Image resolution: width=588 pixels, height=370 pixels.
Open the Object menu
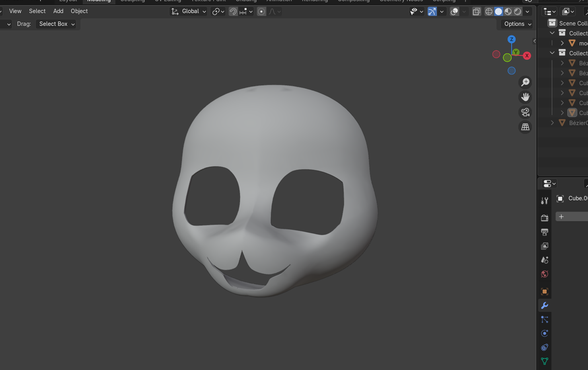coord(79,11)
